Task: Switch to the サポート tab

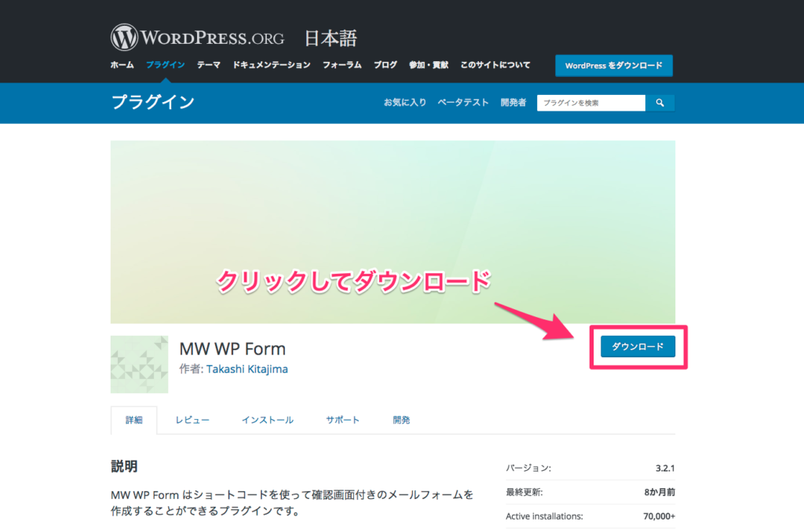Action: point(342,420)
